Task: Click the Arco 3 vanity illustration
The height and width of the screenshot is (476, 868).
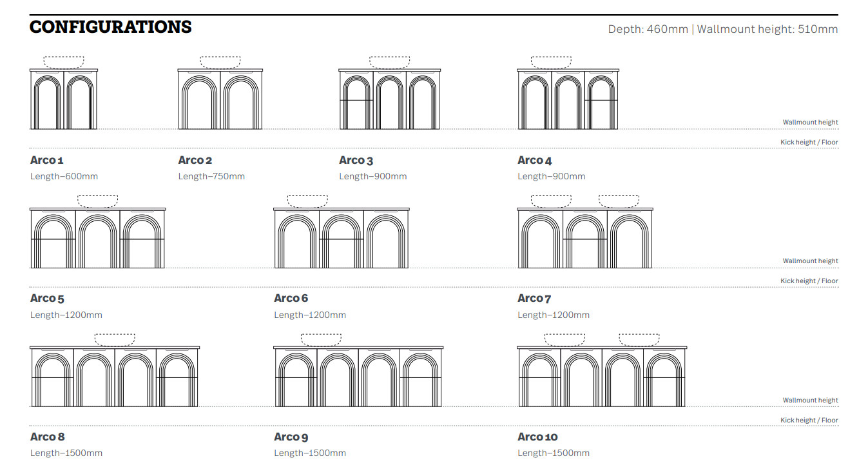Action: coord(390,100)
